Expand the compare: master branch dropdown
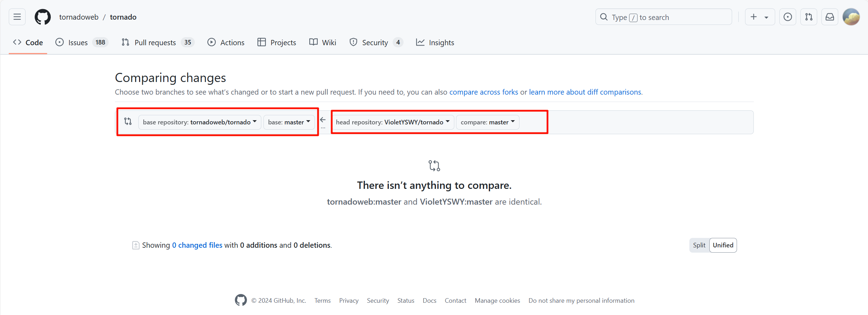868x315 pixels. pos(488,122)
